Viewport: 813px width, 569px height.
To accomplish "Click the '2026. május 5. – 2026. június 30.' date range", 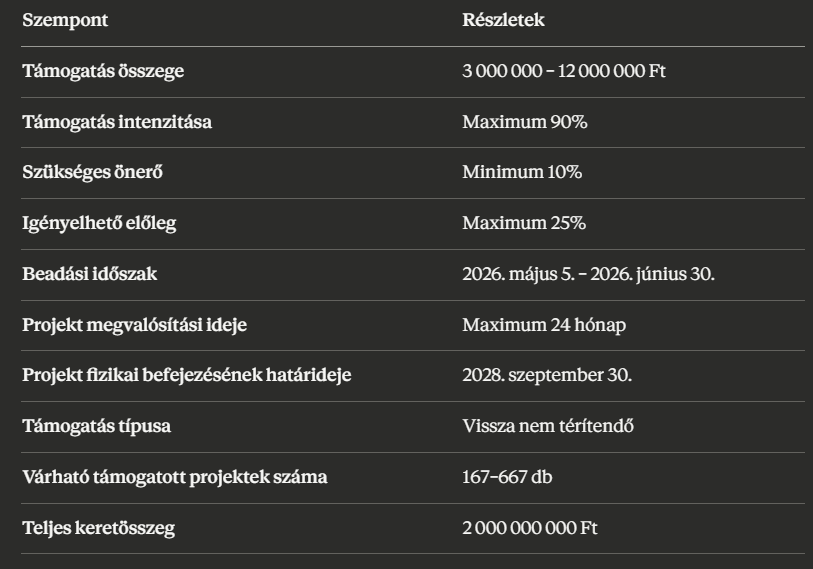I will (x=588, y=274).
